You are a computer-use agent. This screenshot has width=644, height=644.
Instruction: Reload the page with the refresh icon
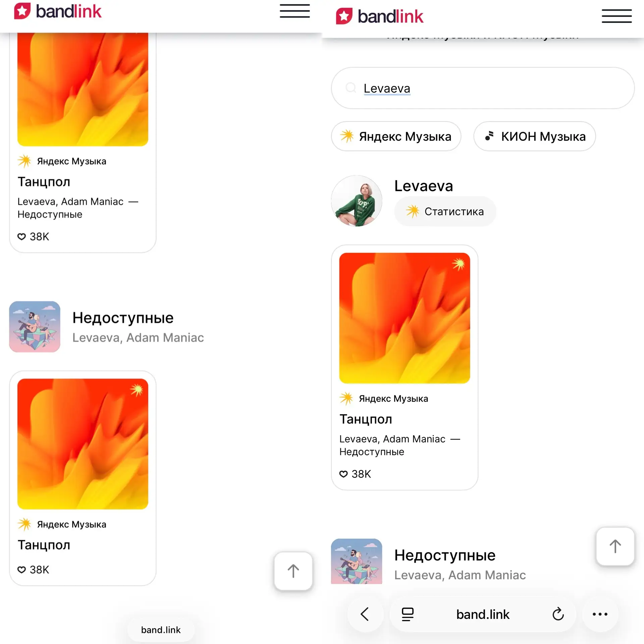click(x=558, y=614)
